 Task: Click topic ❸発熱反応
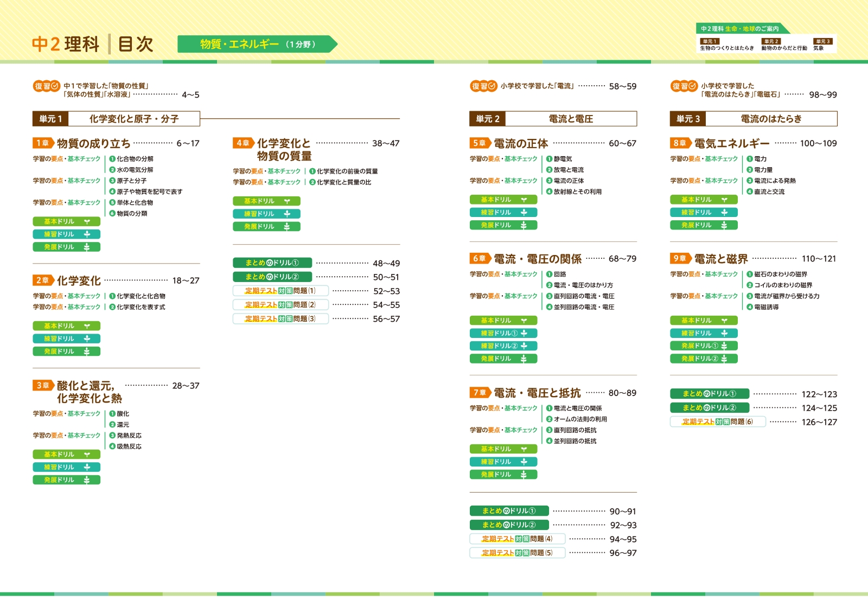(x=125, y=436)
